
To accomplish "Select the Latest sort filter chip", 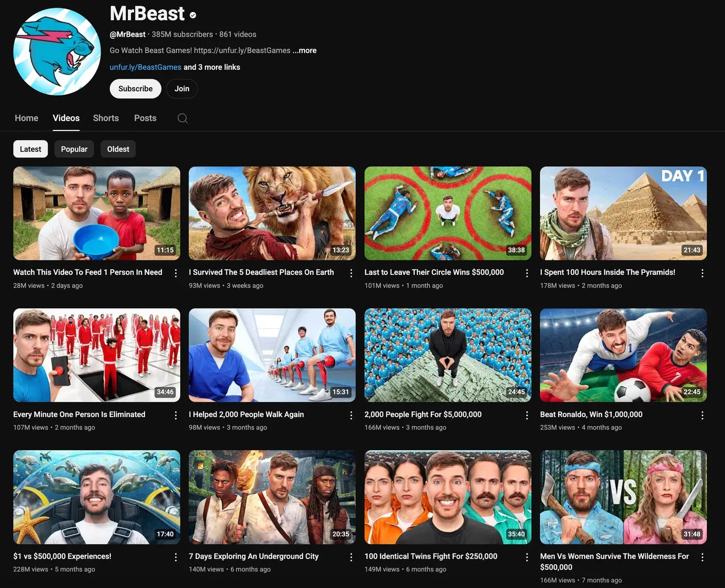I will coord(31,149).
